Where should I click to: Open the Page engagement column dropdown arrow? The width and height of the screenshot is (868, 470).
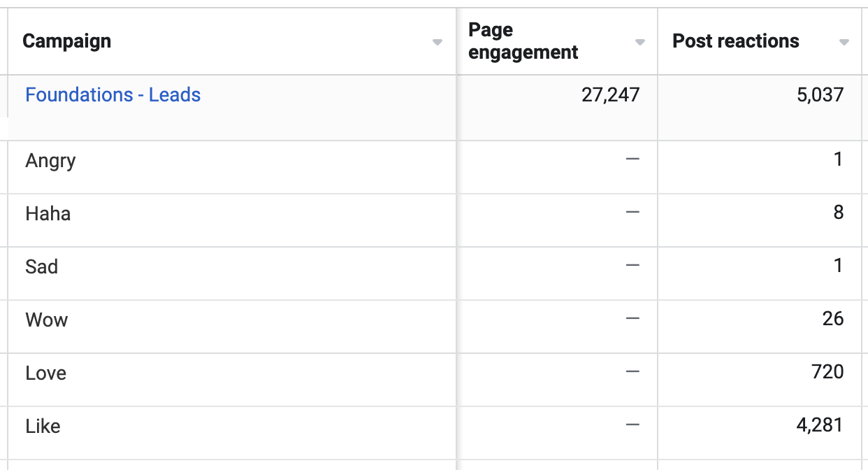pyautogui.click(x=639, y=43)
